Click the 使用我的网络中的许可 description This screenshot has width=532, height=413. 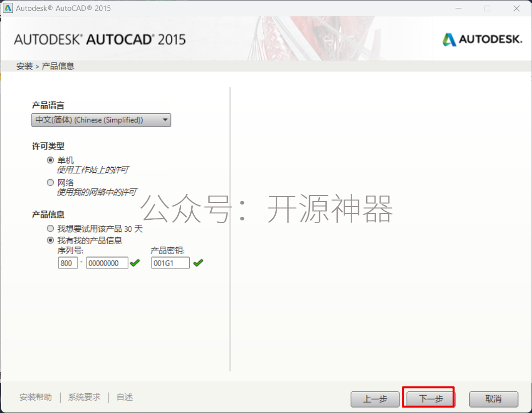point(97,192)
